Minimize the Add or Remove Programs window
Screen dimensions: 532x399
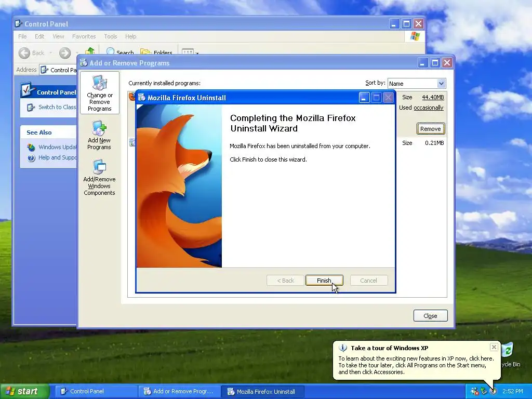coord(423,63)
